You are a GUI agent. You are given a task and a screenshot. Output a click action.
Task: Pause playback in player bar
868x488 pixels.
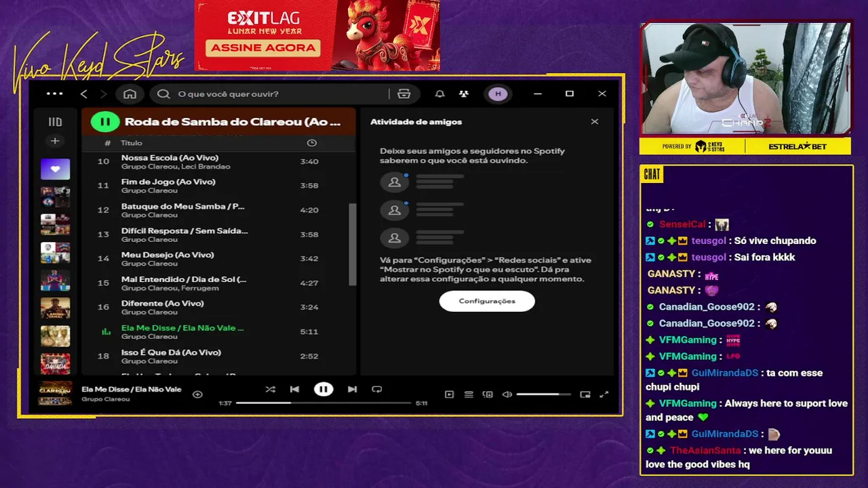pyautogui.click(x=323, y=389)
